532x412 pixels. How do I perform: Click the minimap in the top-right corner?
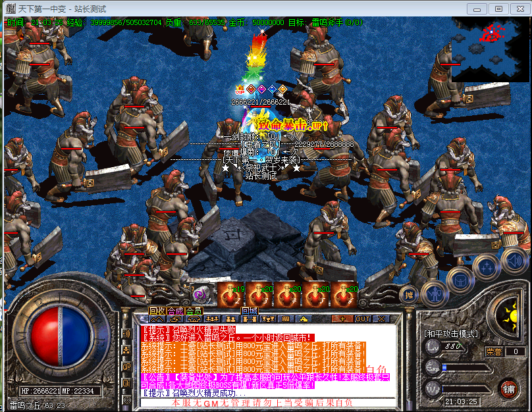[490, 49]
